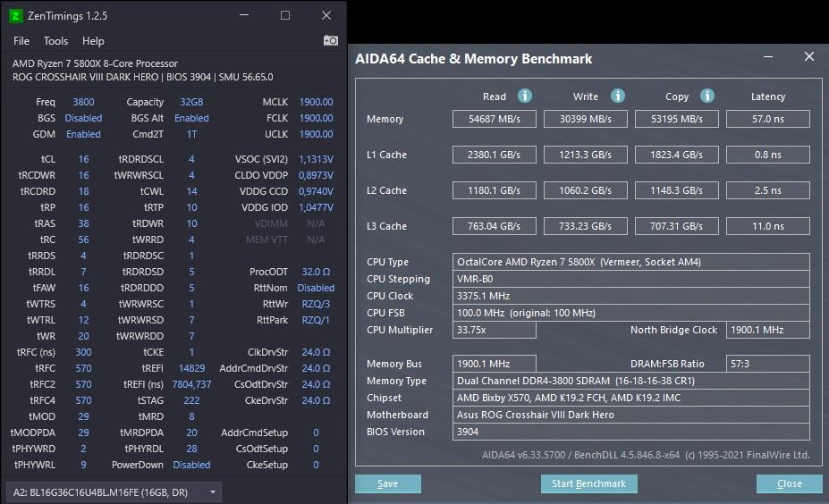The width and height of the screenshot is (829, 504).
Task: Open the Tools menu in ZenTimings
Action: coord(55,41)
